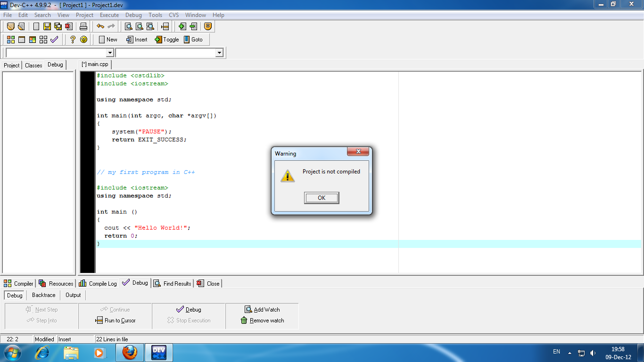Click the Open Project or File icon
The height and width of the screenshot is (362, 644).
[11, 26]
